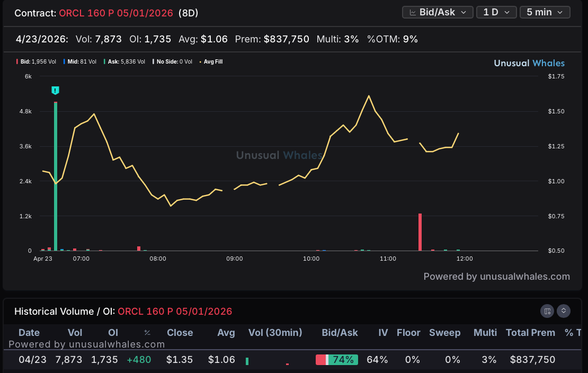
Task: Open the 1 D range dropdown
Action: point(496,12)
